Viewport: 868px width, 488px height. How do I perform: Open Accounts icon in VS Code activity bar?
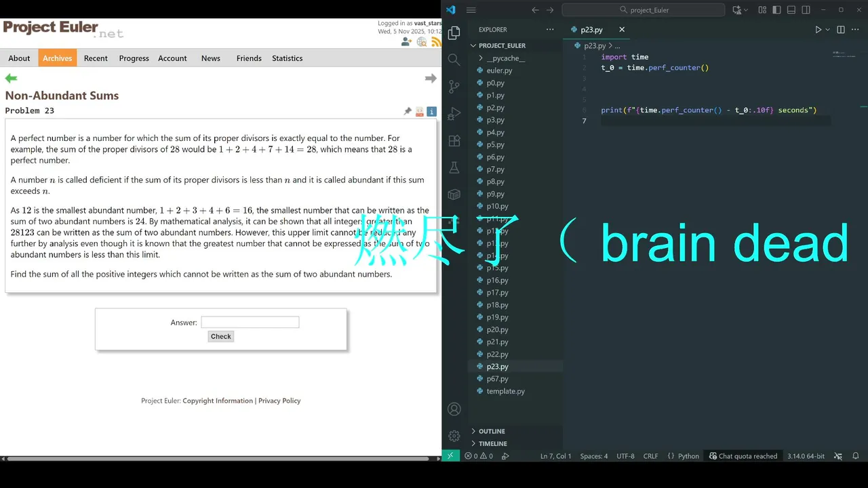coord(454,409)
